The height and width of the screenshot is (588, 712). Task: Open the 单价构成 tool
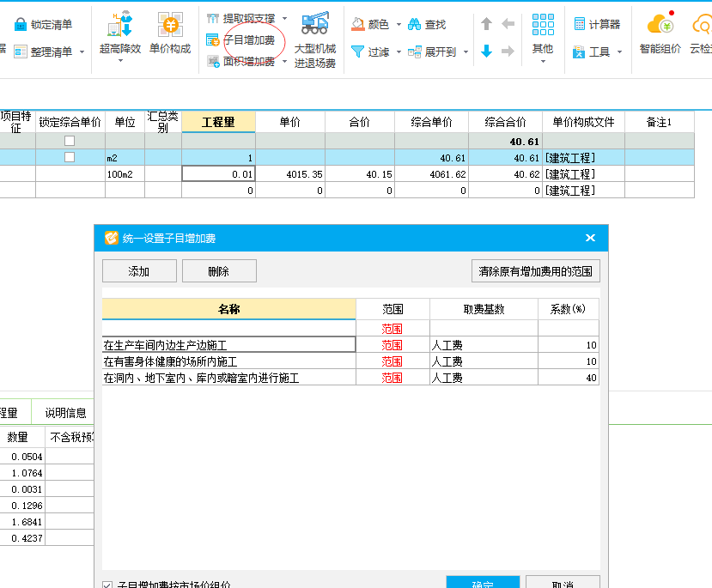pos(170,33)
